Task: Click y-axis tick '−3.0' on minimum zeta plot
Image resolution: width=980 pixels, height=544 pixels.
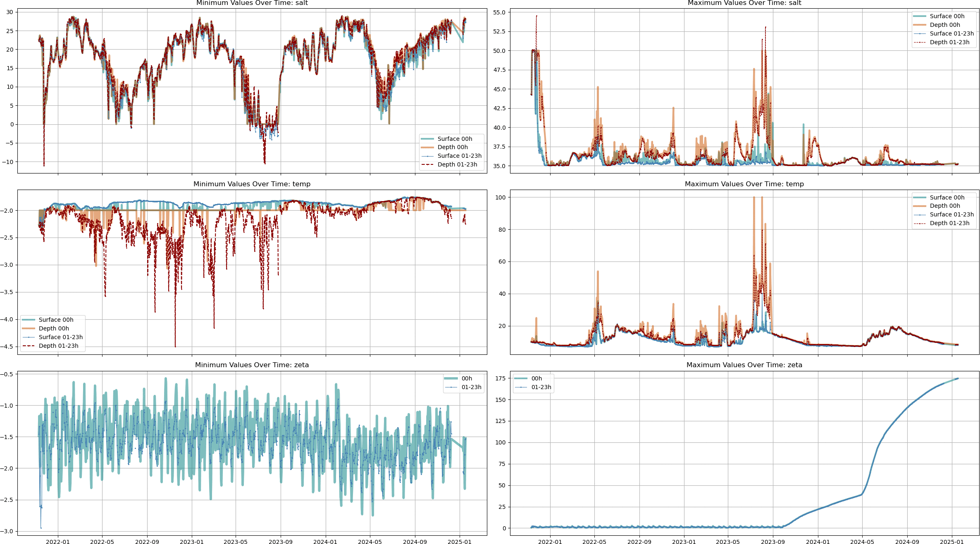Action: 6,531
